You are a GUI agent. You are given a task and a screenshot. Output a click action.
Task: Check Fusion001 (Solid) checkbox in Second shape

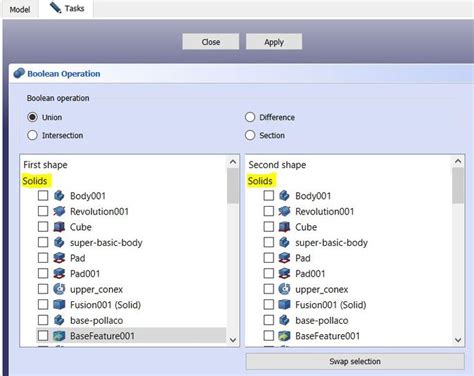[269, 304]
